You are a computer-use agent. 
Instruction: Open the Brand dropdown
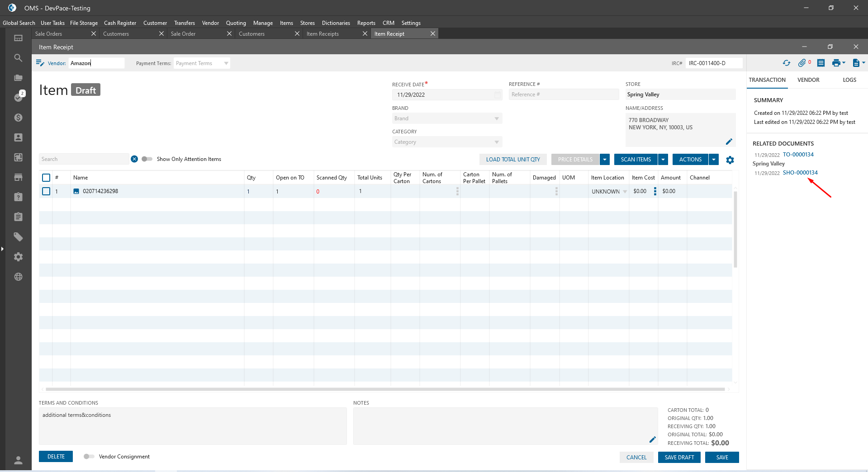[496, 118]
